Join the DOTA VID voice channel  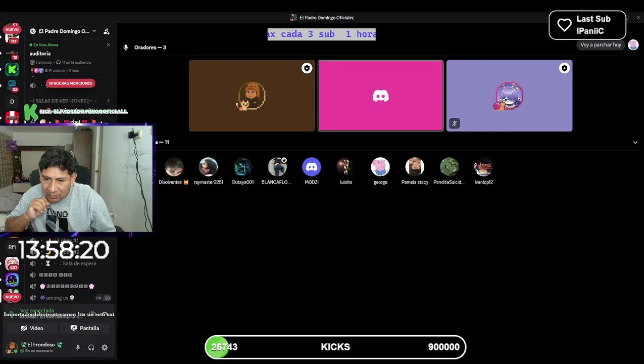coord(71,275)
